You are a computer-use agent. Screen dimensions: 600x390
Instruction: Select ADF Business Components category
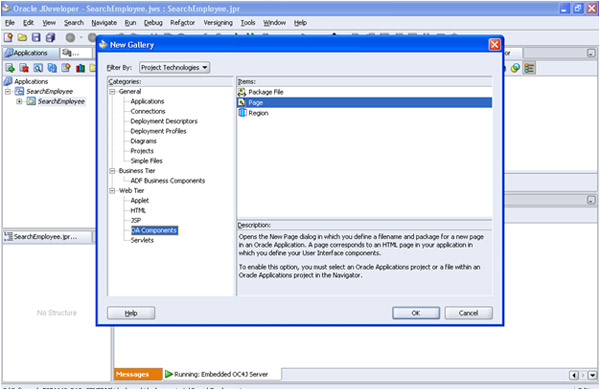168,181
